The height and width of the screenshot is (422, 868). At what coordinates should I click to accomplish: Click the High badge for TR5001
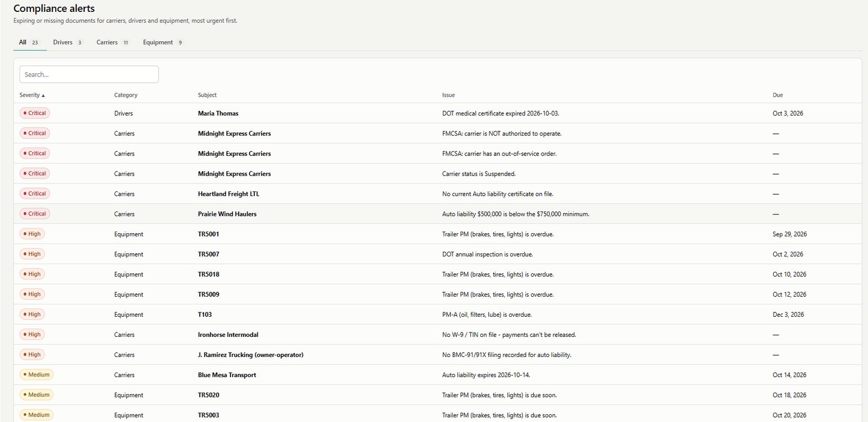pyautogui.click(x=32, y=234)
